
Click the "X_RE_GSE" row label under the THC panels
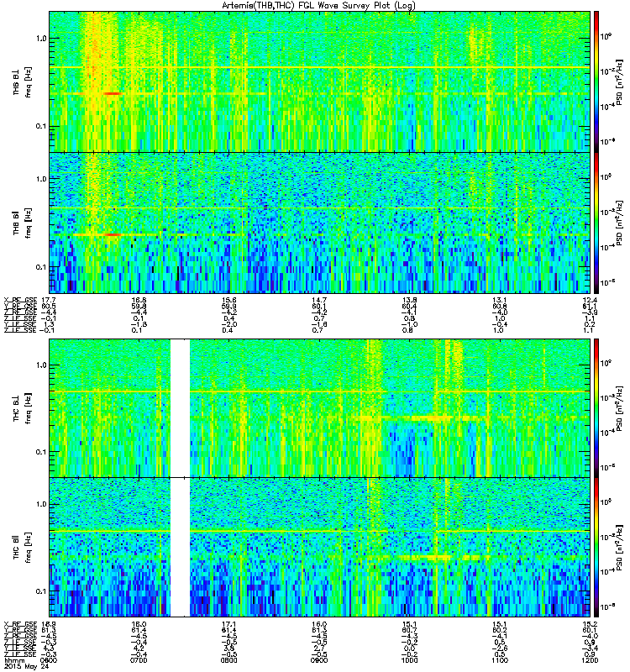point(20,624)
